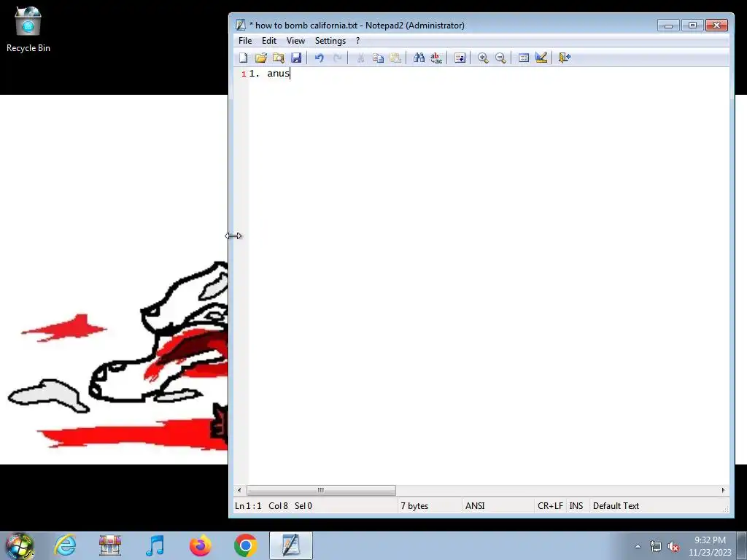Click the "Ln 1 : 1" status bar entry
The height and width of the screenshot is (560, 747).
(x=248, y=506)
